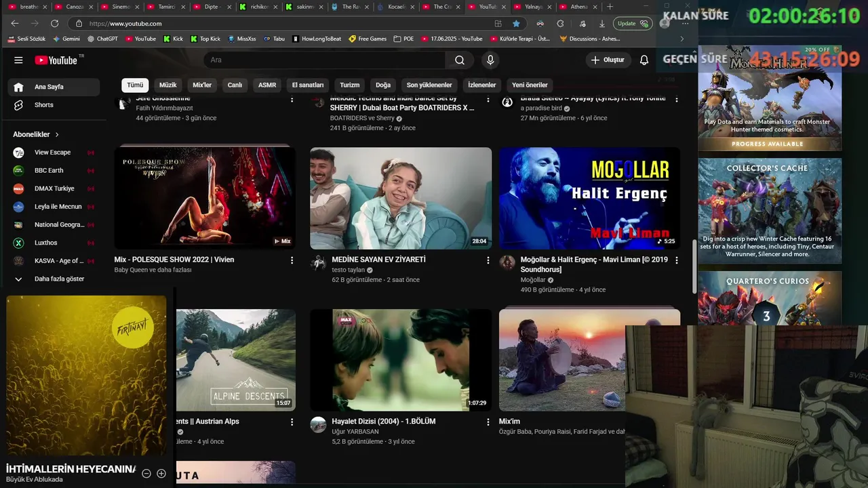Viewport: 868px width, 488px height.
Task: Open BBC Earth channel subscription
Action: point(54,170)
